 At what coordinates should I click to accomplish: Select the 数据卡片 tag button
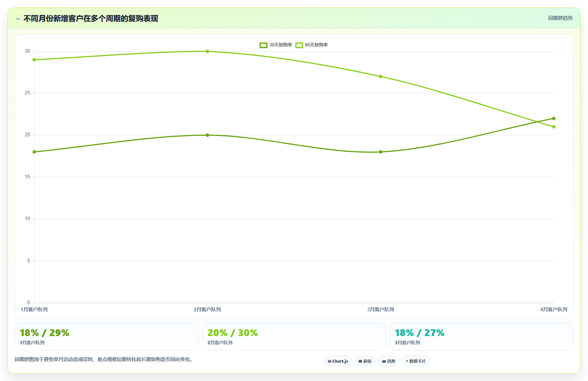pos(416,361)
